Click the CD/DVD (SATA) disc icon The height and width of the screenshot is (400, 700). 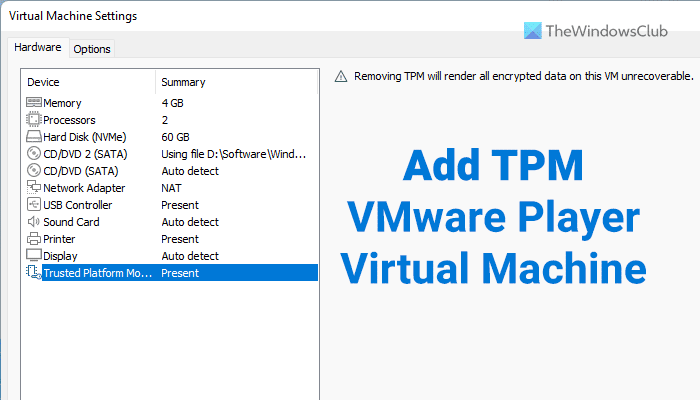tap(33, 170)
